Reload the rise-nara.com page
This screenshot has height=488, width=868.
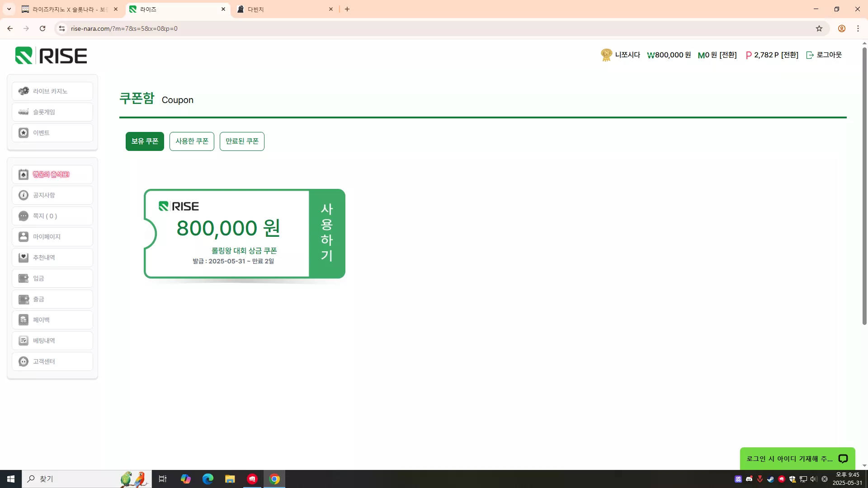click(x=42, y=28)
